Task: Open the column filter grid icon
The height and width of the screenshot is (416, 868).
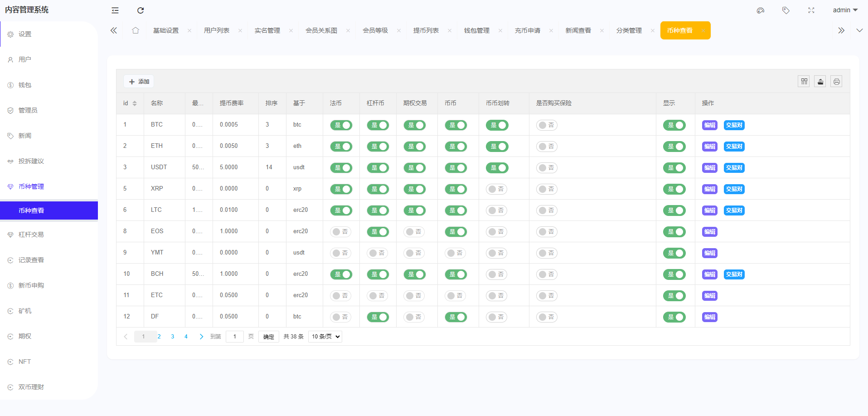Action: (x=804, y=82)
